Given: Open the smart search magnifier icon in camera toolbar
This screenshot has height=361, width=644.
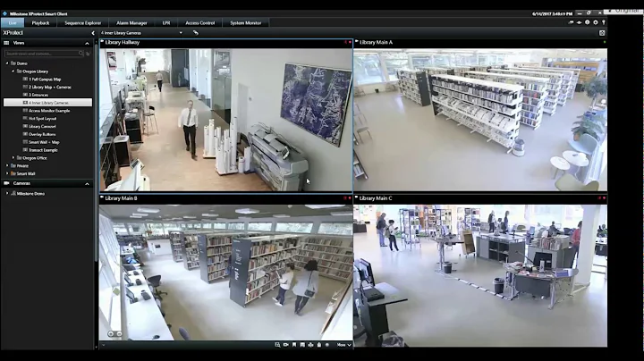Looking at the screenshot, I should 277,345.
